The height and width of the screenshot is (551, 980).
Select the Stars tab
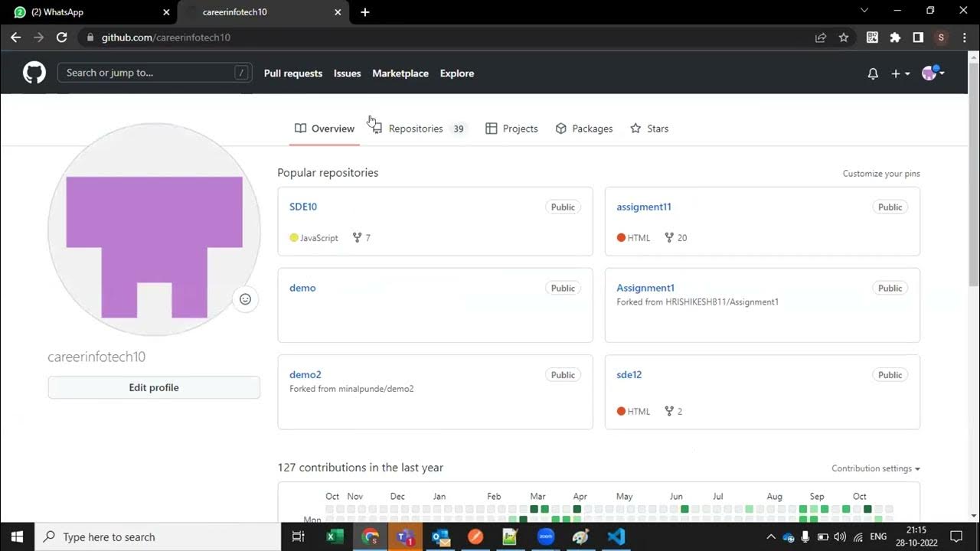coord(649,129)
